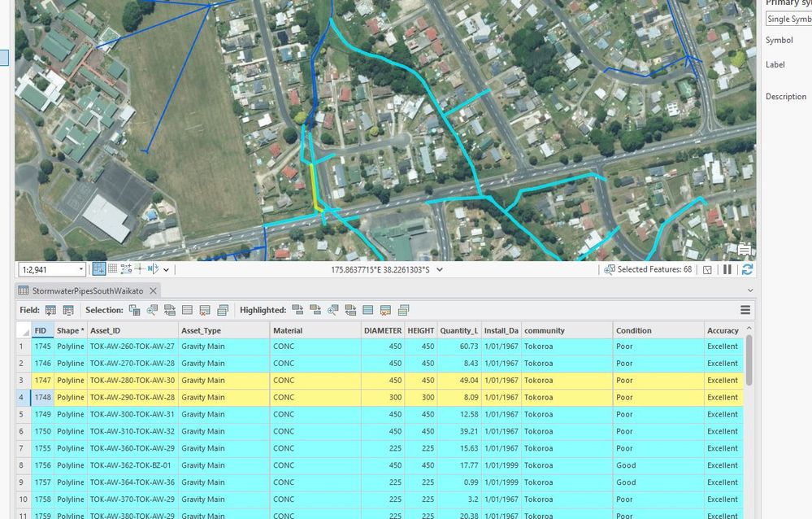Open the Primary symbology Single Symbol dropdown
The height and width of the screenshot is (519, 812).
(788, 20)
